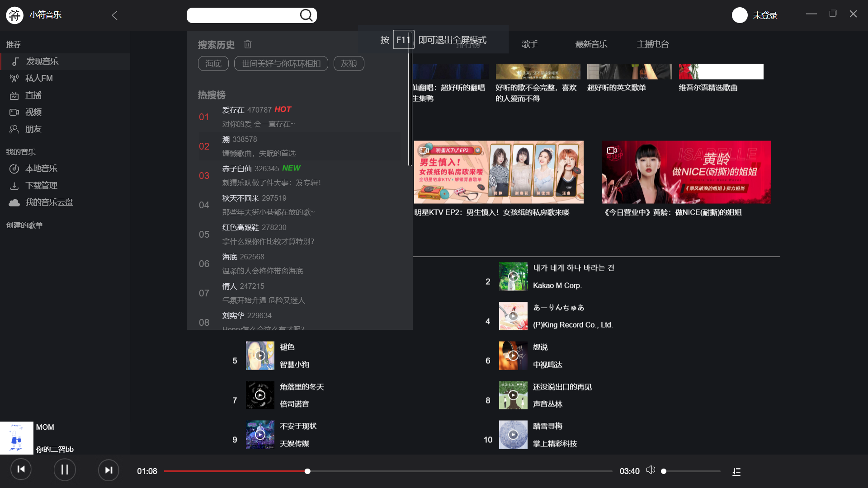868x488 pixels.
Task: Open 发现音乐 in sidebar
Action: (65, 61)
